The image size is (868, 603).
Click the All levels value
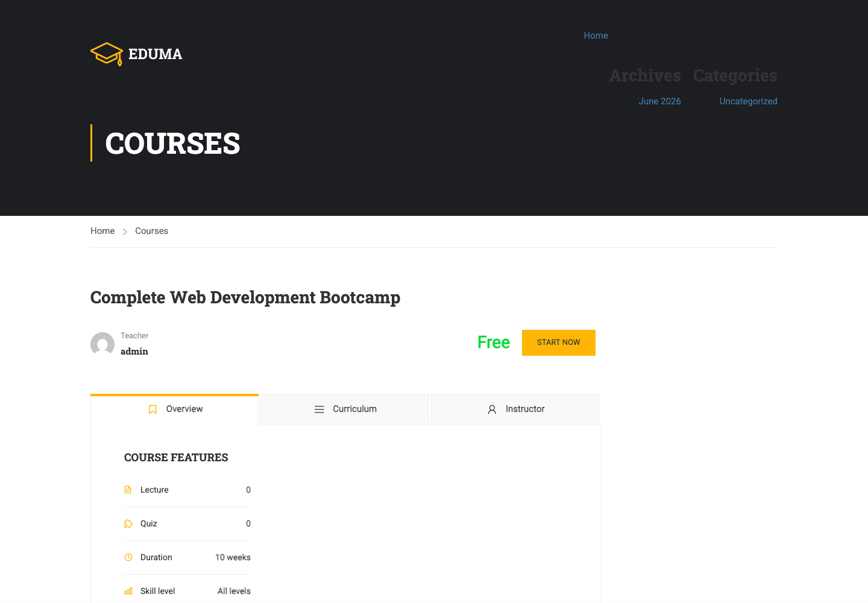[234, 591]
